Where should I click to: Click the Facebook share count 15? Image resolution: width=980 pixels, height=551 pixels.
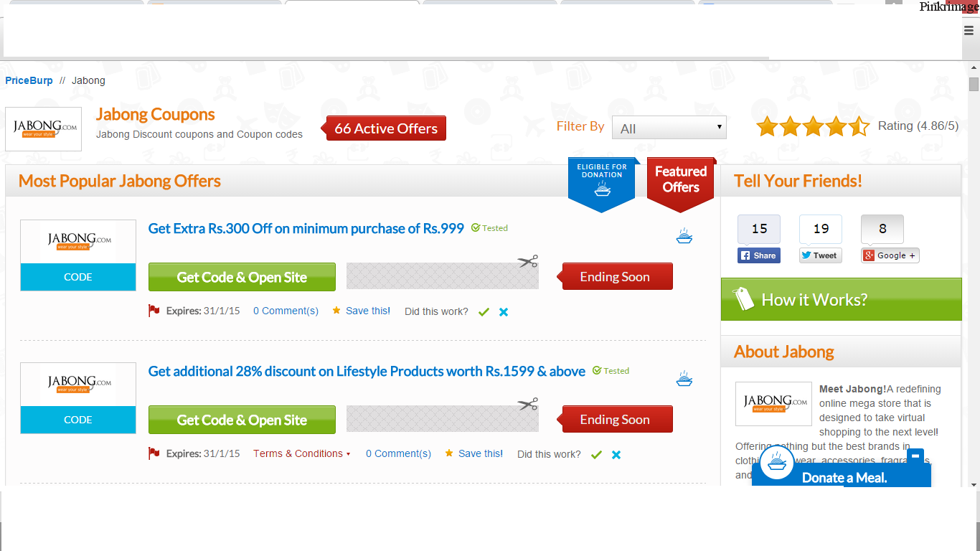[759, 229]
